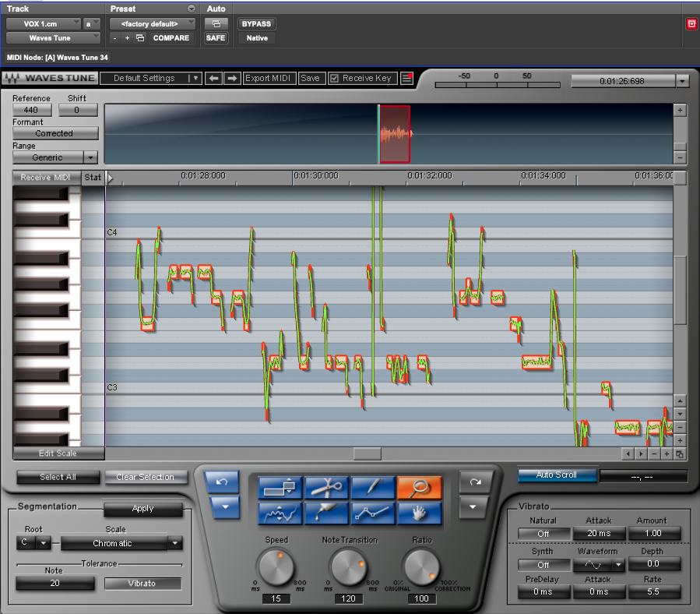The height and width of the screenshot is (614, 700).
Task: Click the zoom reset icon
Action: (680, 454)
